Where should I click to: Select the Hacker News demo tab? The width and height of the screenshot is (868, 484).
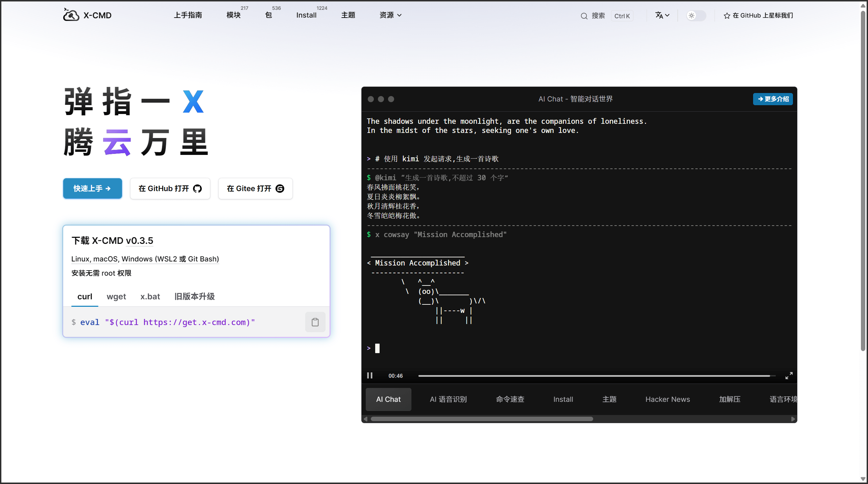coord(667,399)
